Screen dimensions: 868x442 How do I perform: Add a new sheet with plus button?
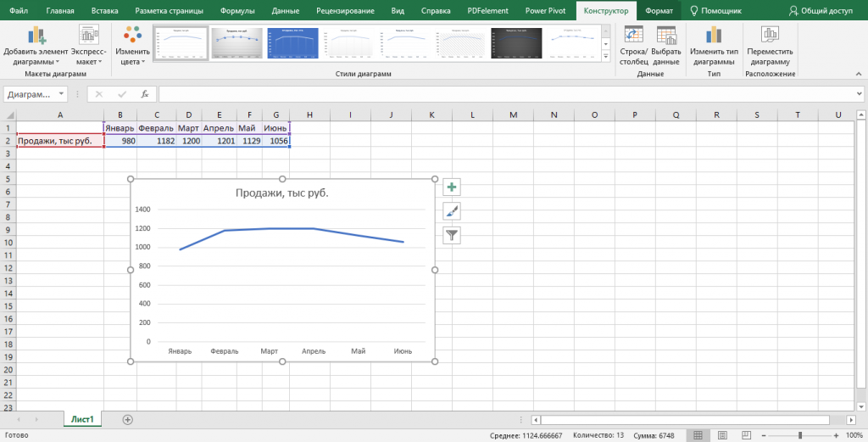(x=128, y=420)
